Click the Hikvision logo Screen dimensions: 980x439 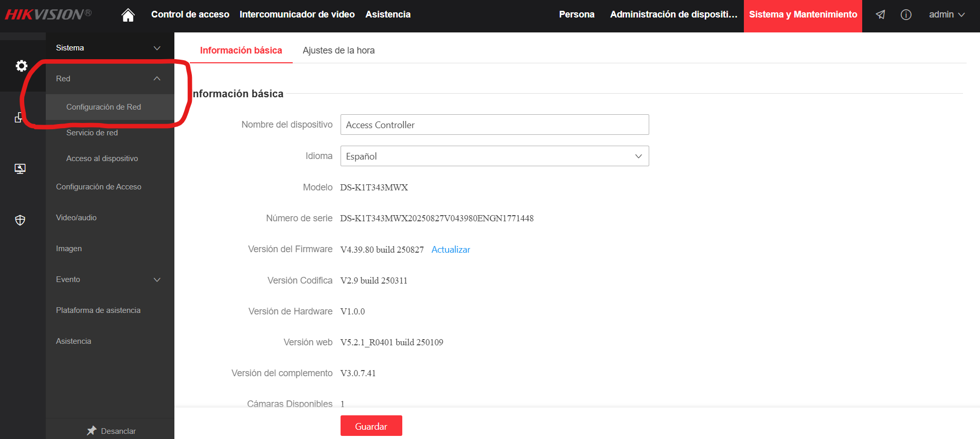[48, 14]
